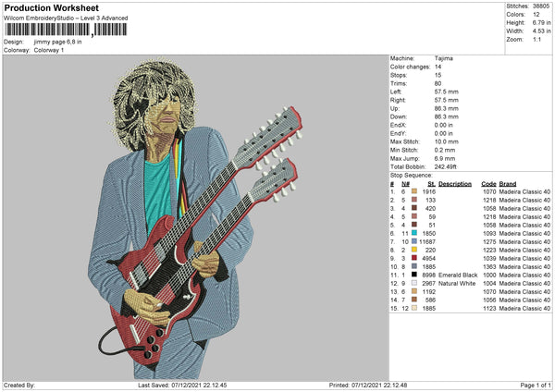
Task: Click the design name 'jimmy page 6,8 in'
Action: [57, 42]
